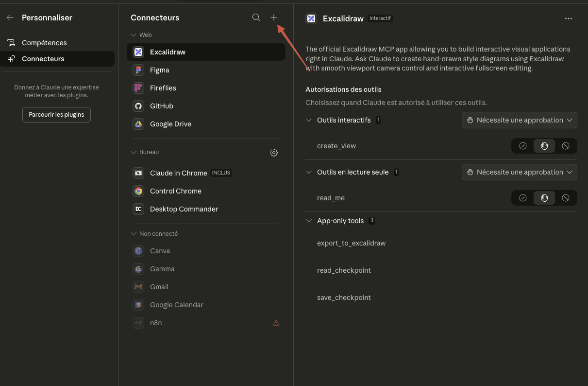Open the Outils en lecture seule dropdown
The image size is (588, 386).
pyautogui.click(x=519, y=172)
